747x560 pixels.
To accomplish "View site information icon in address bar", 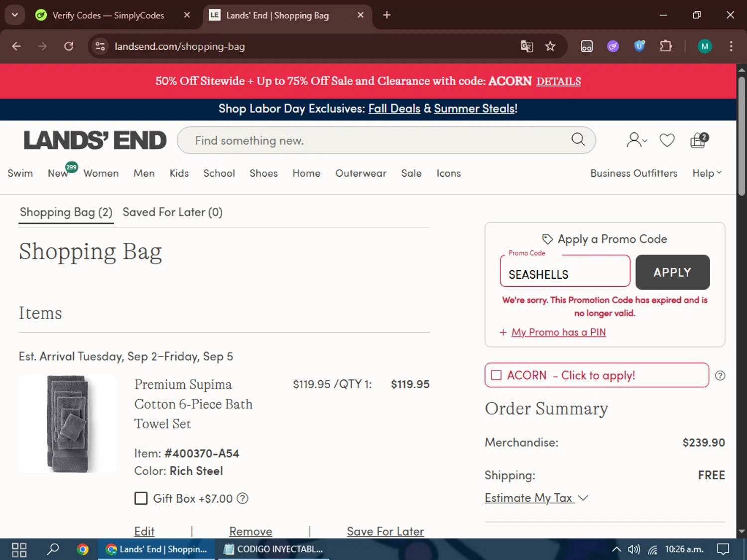I will click(100, 46).
